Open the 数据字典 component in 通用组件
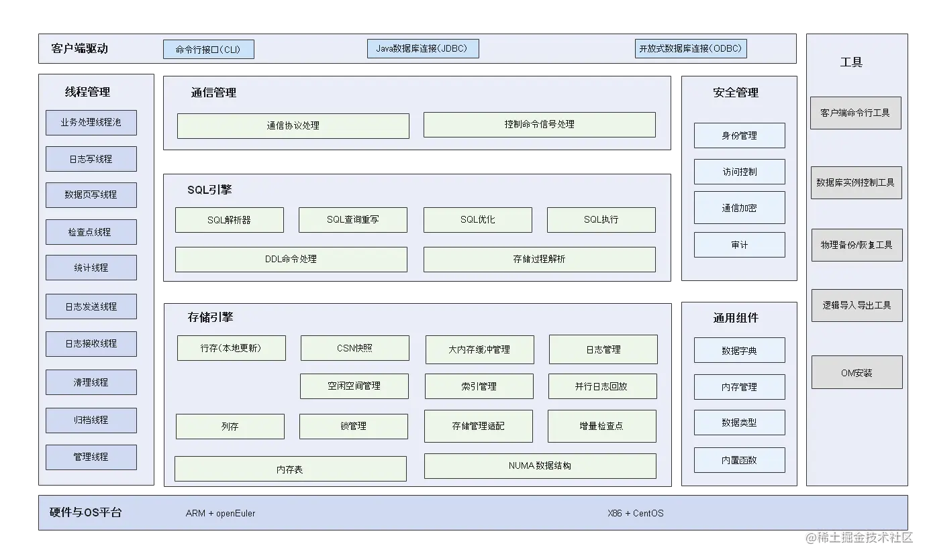 click(739, 349)
